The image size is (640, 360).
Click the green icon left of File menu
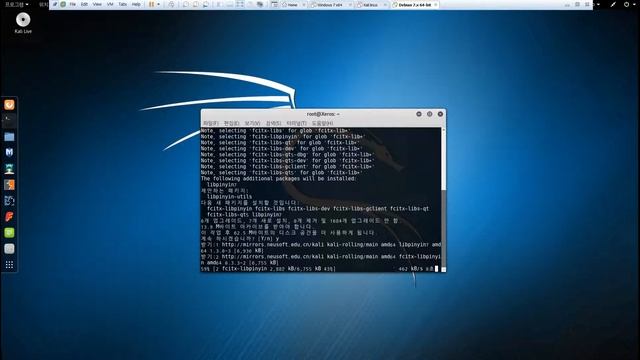click(63, 4)
